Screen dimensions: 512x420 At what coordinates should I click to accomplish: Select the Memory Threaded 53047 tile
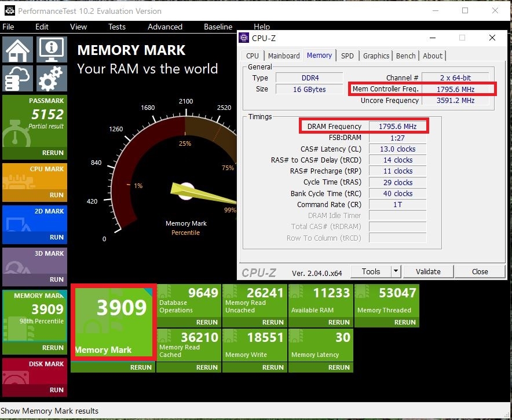coord(387,300)
